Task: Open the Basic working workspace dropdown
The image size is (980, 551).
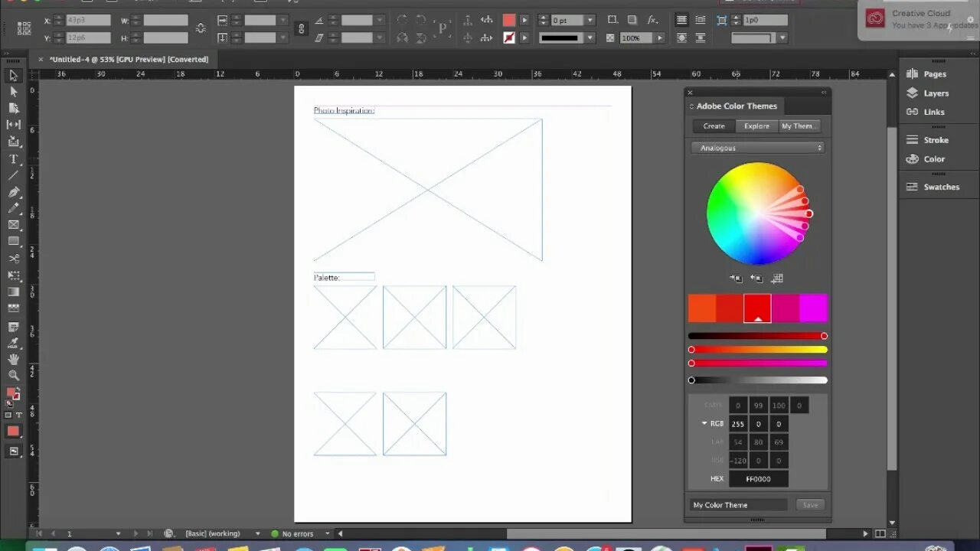Action: click(257, 533)
